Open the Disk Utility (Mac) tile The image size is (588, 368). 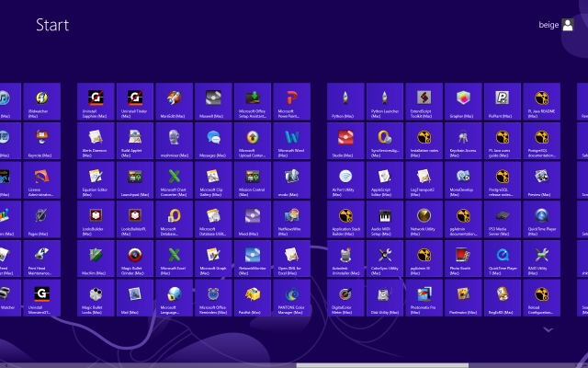click(385, 298)
